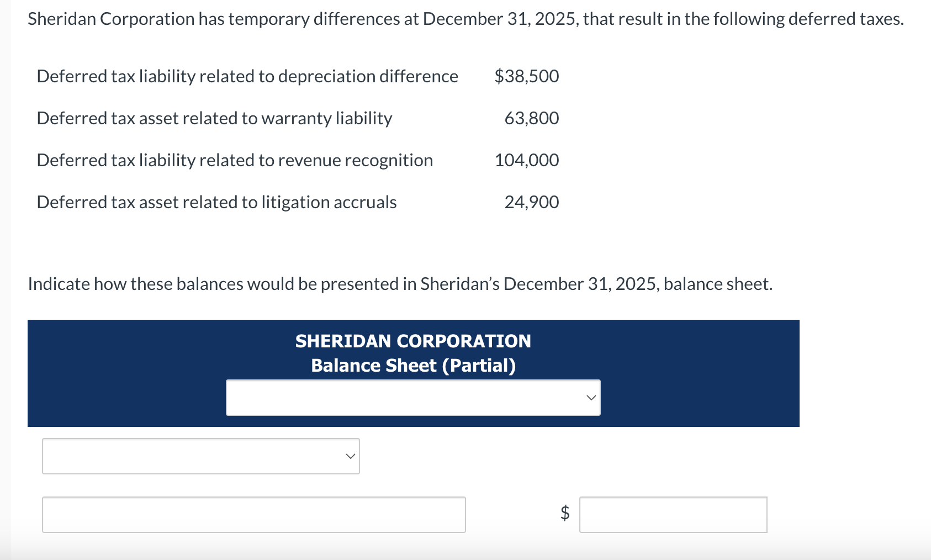The image size is (931, 560).
Task: Click the depreciation difference liability row text
Action: pyautogui.click(x=247, y=76)
